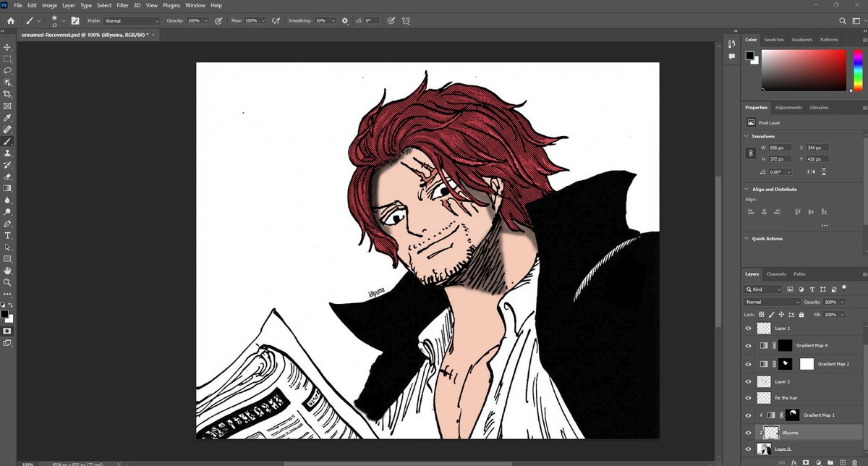Select the Layer 0 thumbnail
The image size is (868, 466).
(764, 449)
